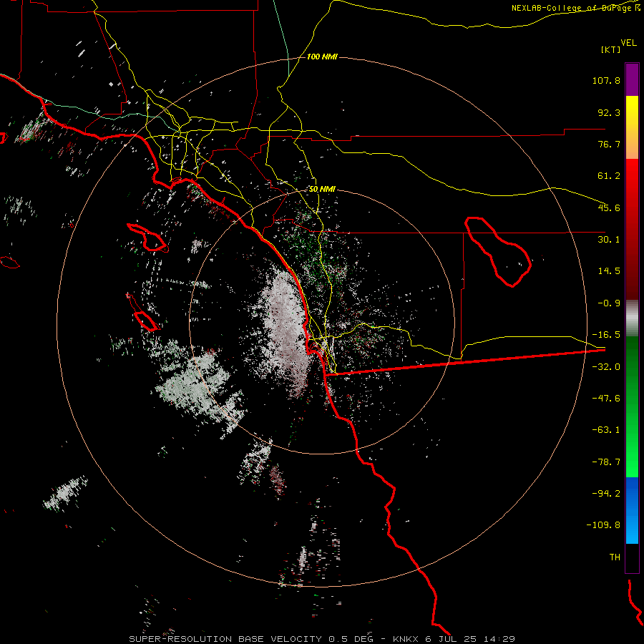Click the -109.8 legend value
The width and height of the screenshot is (644, 644).
[x=603, y=525]
